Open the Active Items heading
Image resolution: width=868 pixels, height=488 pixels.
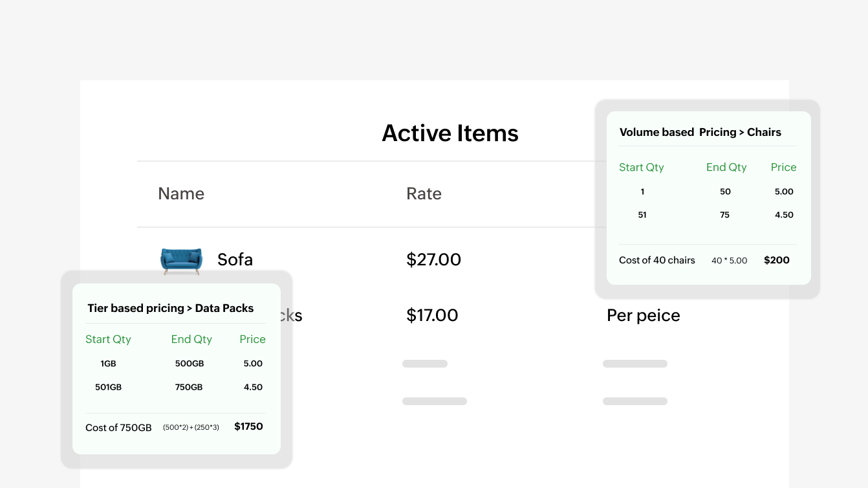(450, 133)
